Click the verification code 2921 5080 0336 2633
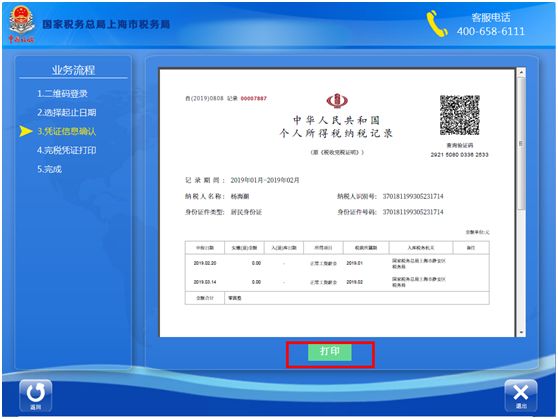This screenshot has width=558, height=419. (459, 154)
